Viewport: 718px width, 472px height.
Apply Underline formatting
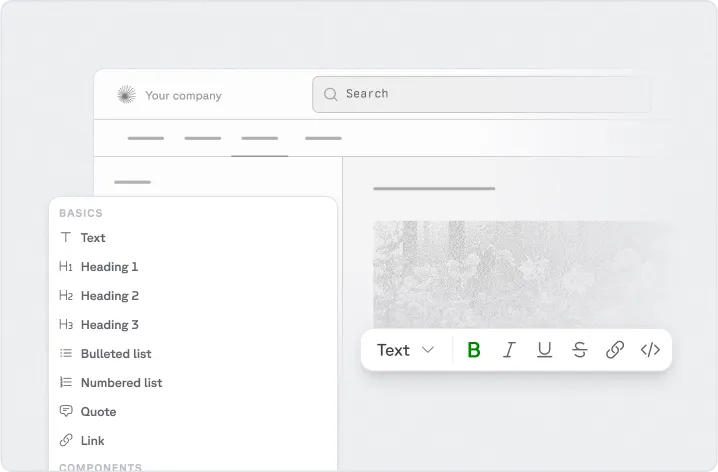(x=544, y=350)
